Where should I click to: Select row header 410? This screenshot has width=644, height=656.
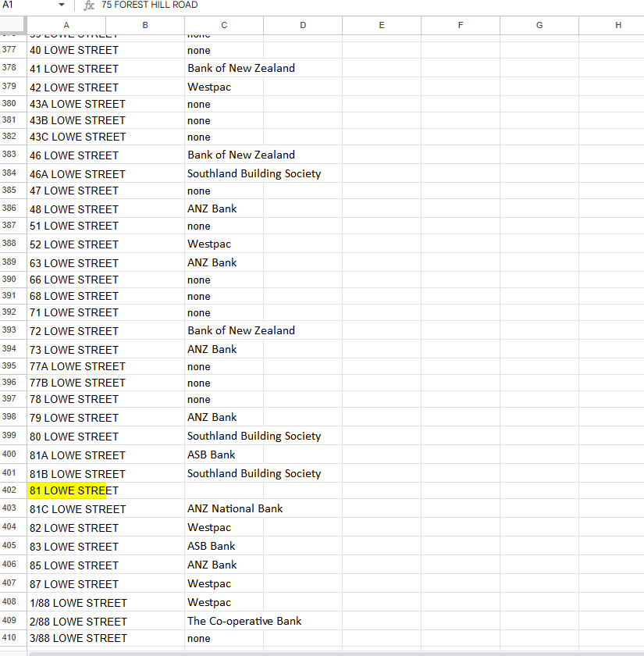[x=13, y=638]
